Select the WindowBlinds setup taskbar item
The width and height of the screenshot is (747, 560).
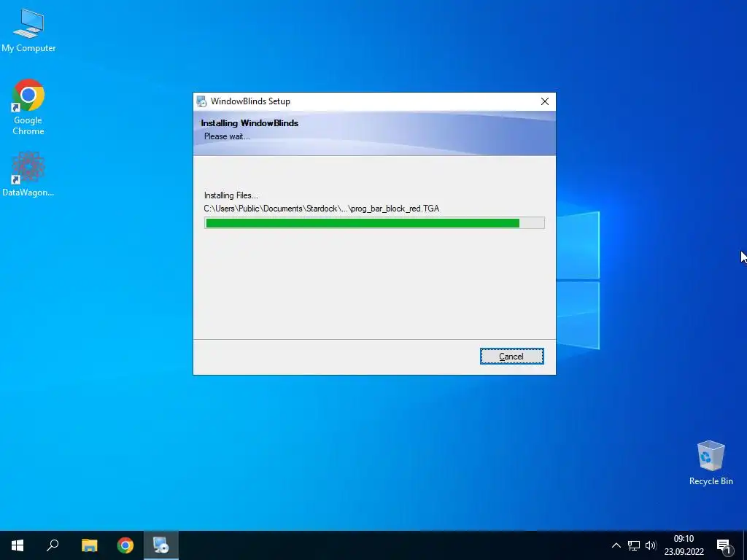coord(161,545)
